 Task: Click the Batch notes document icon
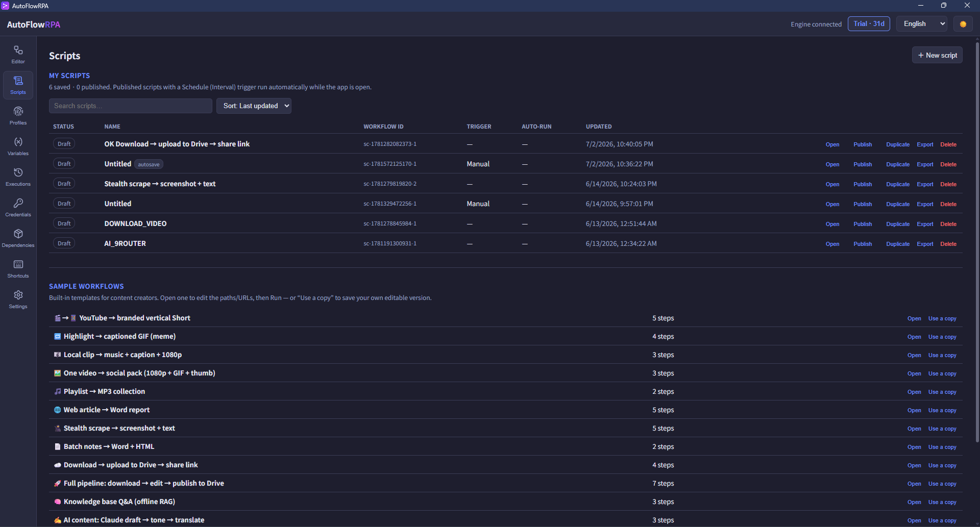click(58, 446)
